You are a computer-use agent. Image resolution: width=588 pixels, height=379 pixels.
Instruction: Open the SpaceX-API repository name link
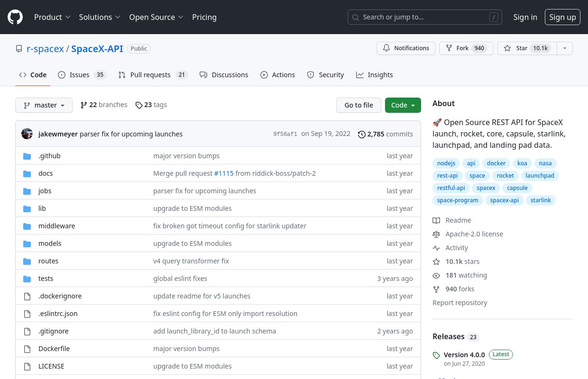97,49
